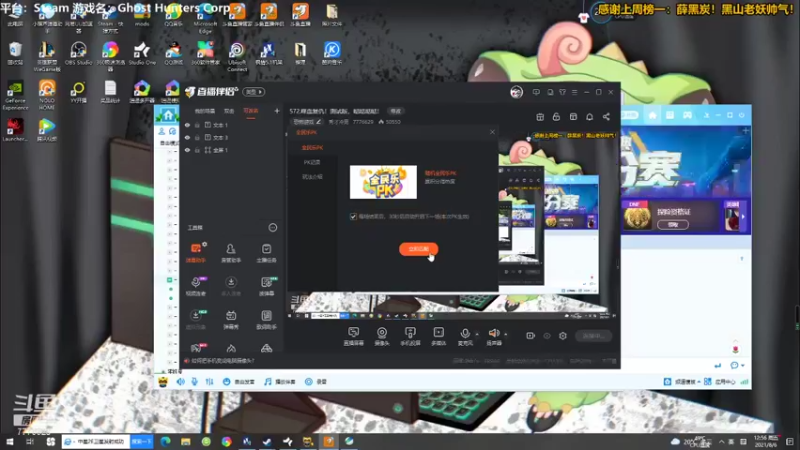Toggle the preview eye icon in bottom bar
This screenshot has width=800, height=450.
547,336
